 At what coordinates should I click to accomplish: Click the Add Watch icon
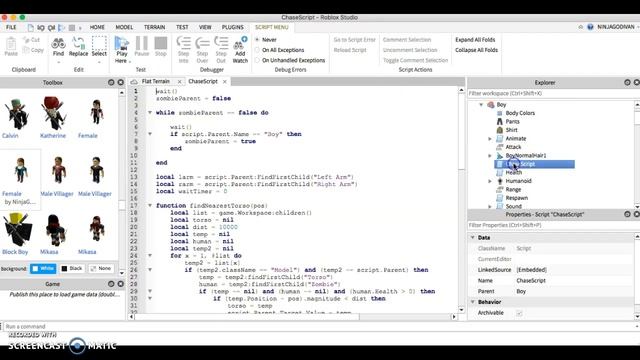[240, 43]
